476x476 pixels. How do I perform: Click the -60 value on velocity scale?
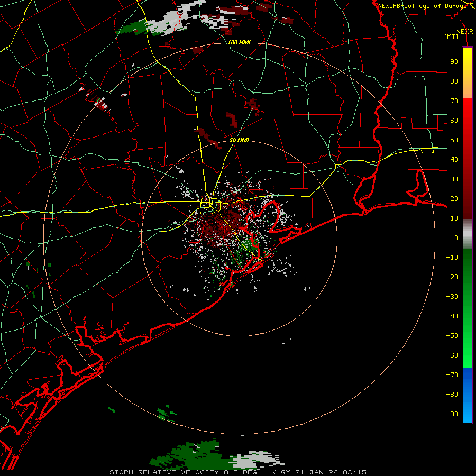[452, 355]
